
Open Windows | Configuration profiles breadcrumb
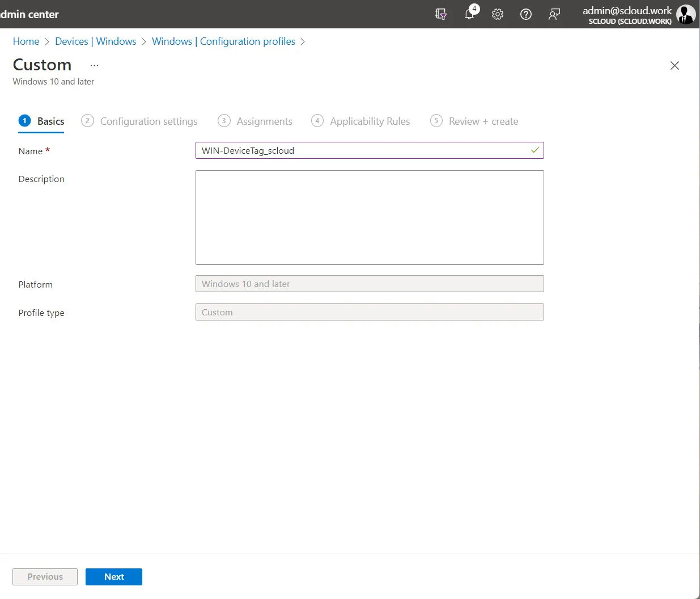[x=223, y=41]
